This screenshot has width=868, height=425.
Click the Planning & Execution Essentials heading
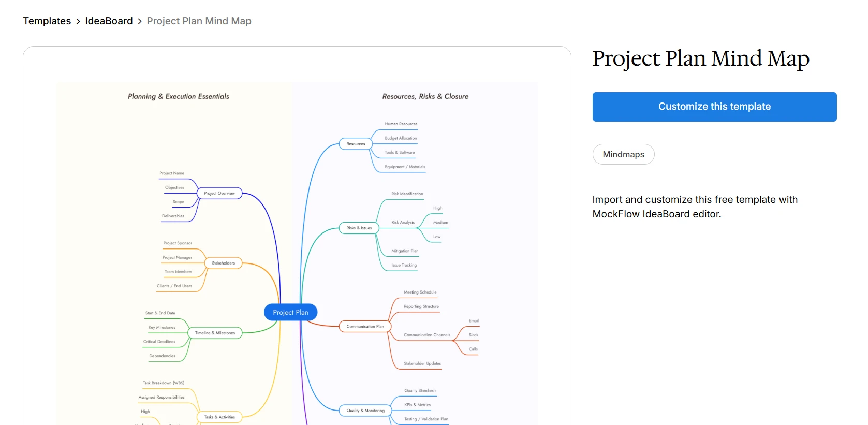(x=179, y=96)
